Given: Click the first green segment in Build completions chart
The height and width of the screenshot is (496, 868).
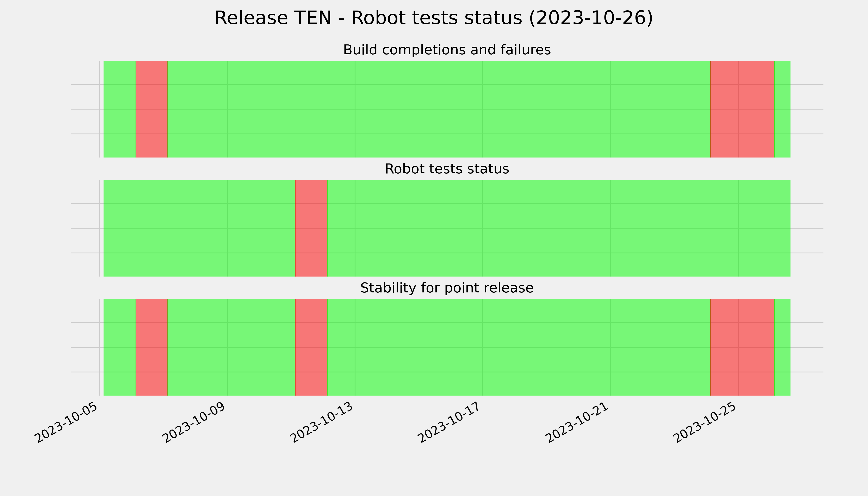Looking at the screenshot, I should (120, 109).
